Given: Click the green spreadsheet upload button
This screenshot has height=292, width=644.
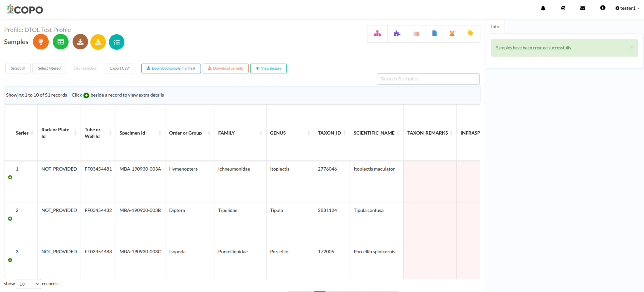Looking at the screenshot, I should pos(61,42).
